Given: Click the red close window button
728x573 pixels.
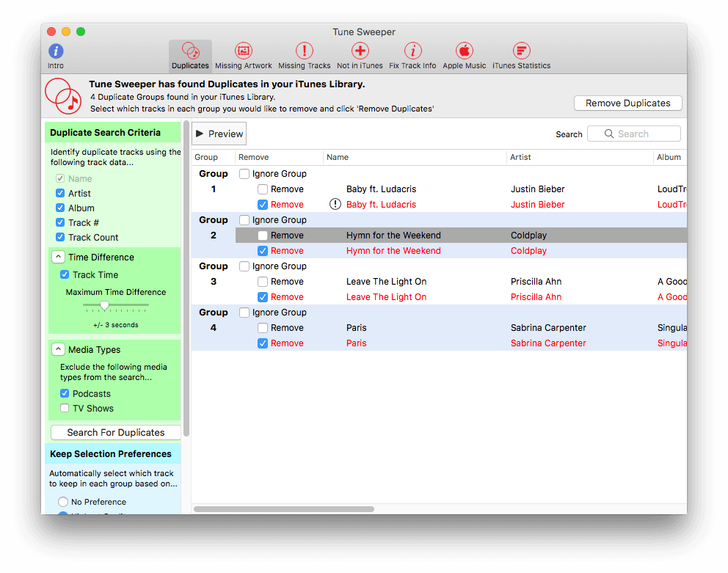Looking at the screenshot, I should (x=51, y=32).
